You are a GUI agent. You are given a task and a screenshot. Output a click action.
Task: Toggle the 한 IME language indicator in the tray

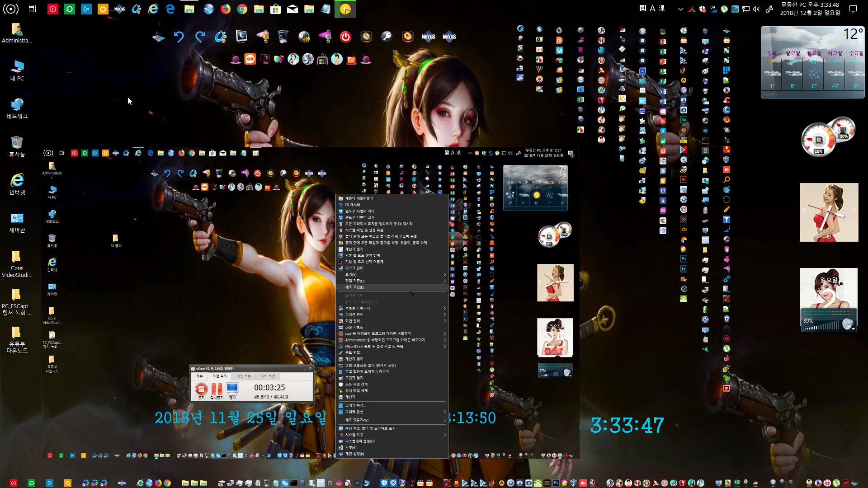(643, 9)
